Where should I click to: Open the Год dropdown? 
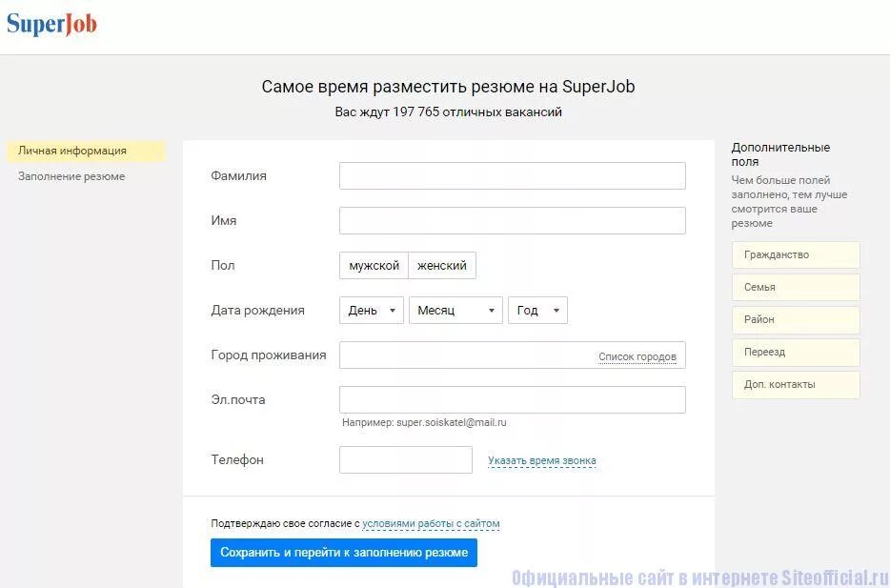point(537,311)
